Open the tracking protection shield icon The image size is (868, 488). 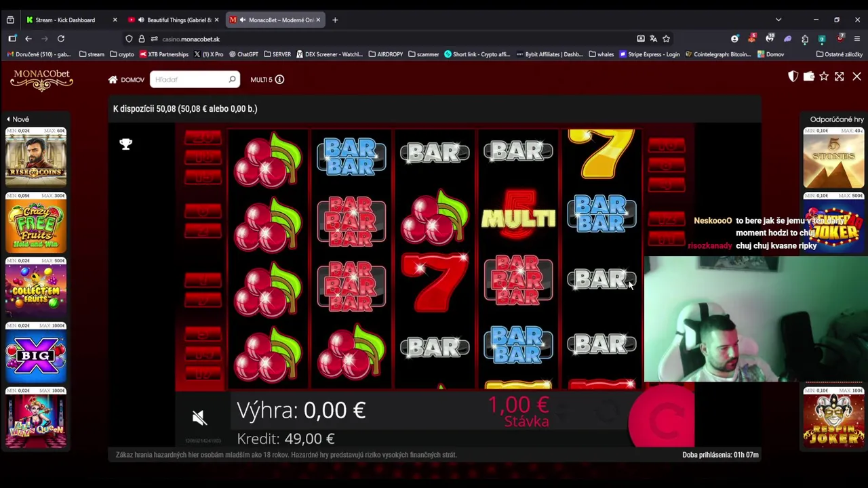129,39
